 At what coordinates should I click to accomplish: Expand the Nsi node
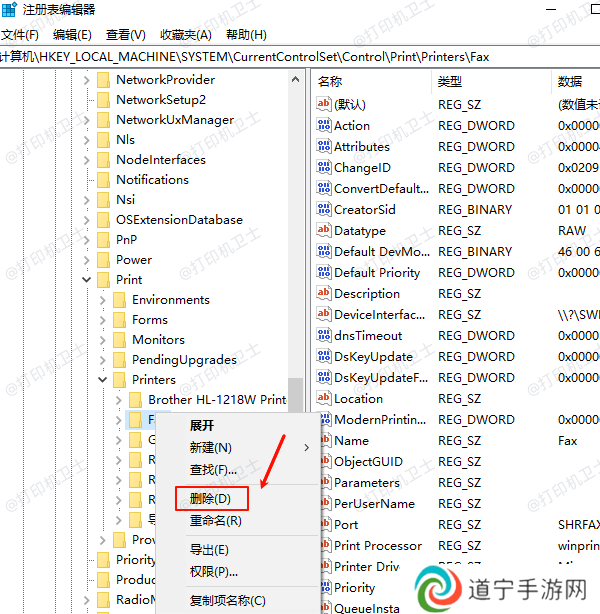click(87, 200)
